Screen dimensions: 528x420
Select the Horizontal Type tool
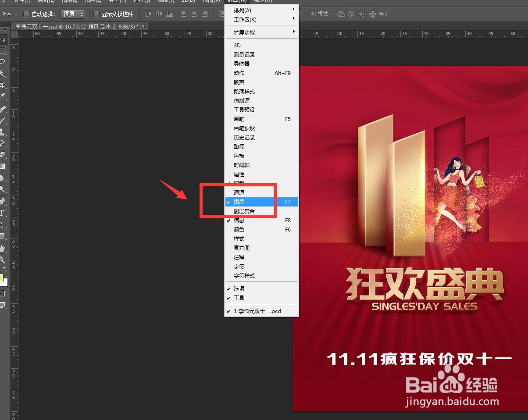(2, 213)
